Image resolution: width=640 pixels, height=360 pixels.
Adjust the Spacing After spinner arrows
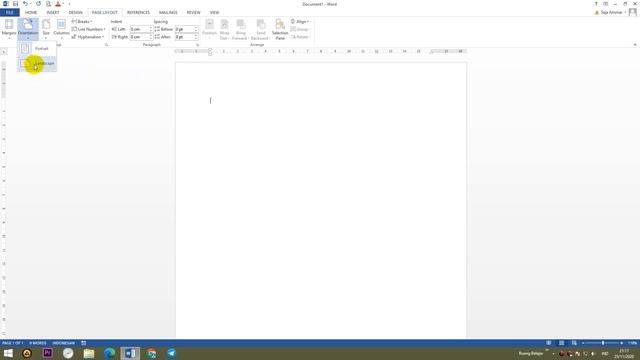point(196,37)
